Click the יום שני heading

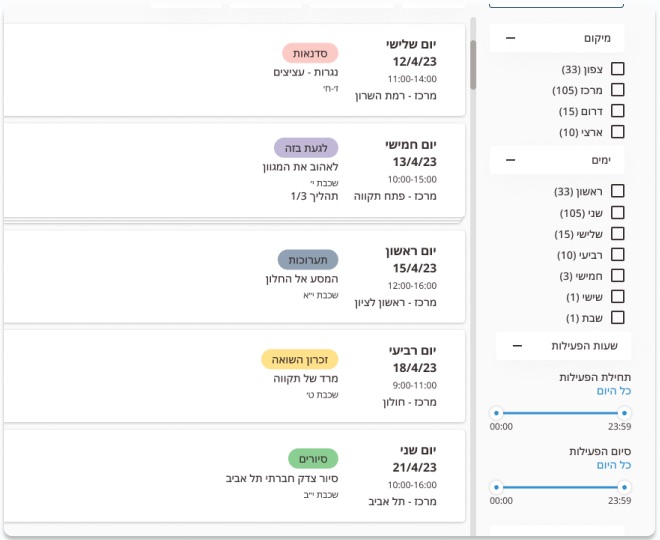coord(418,450)
